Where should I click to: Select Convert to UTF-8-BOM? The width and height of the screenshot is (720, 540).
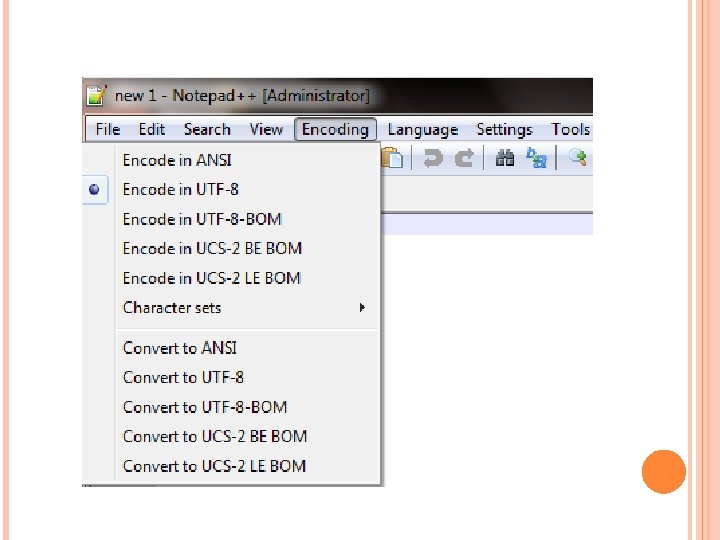point(248,407)
